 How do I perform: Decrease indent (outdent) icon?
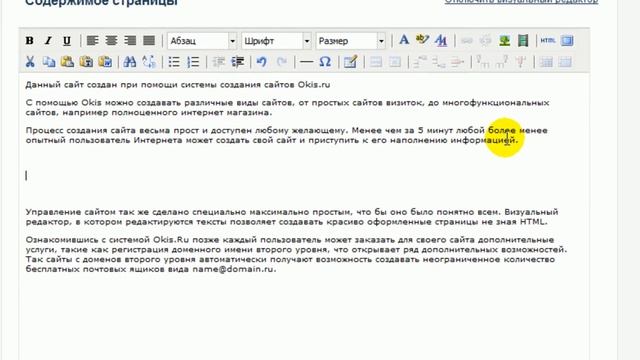[219, 62]
